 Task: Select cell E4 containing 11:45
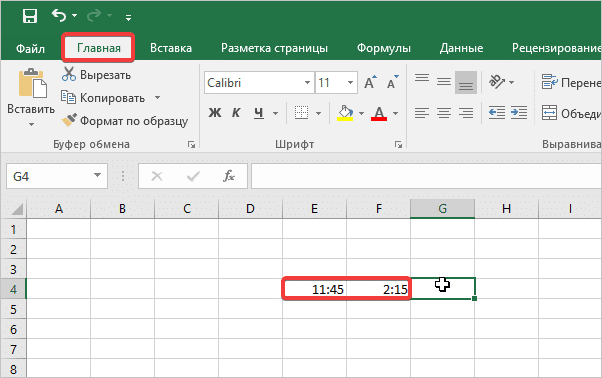click(314, 289)
